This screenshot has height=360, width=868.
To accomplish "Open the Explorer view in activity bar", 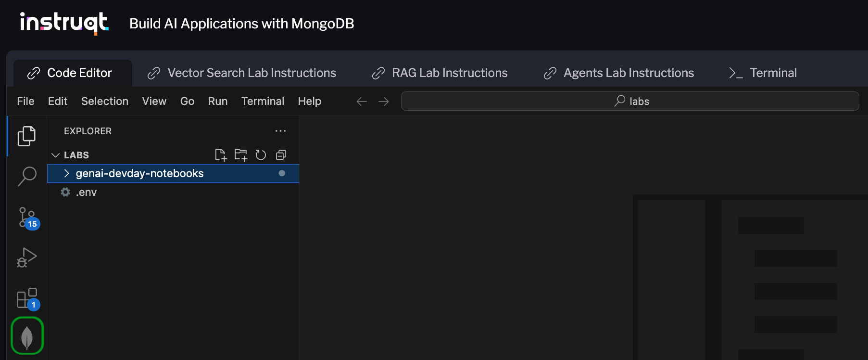I will click(26, 136).
